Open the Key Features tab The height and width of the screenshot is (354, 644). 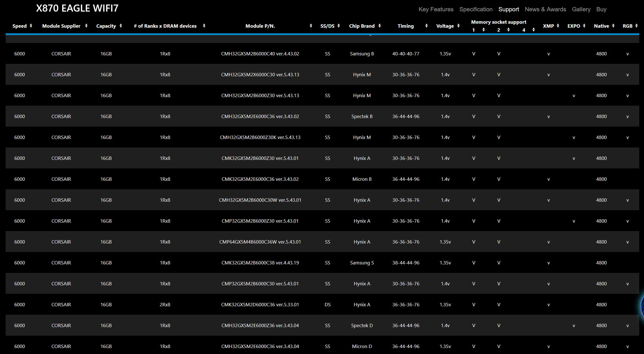tap(436, 9)
